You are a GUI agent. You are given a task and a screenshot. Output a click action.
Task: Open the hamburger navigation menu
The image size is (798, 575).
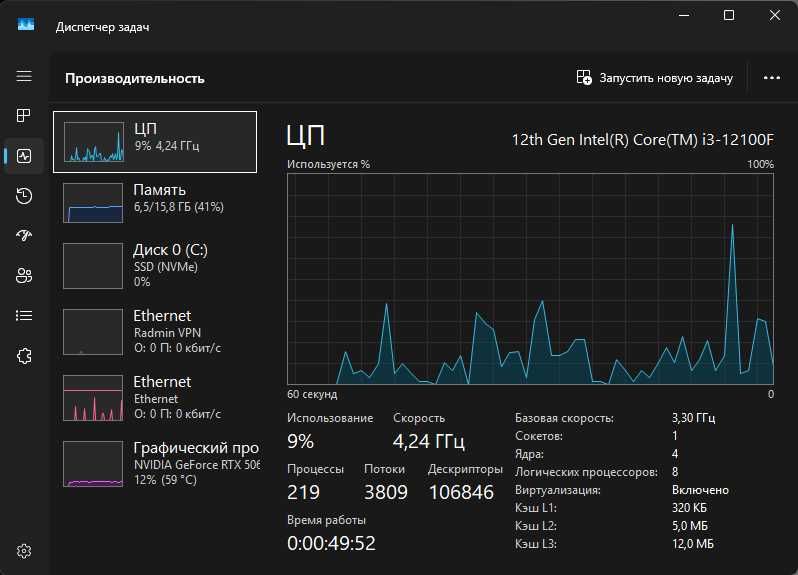24,77
